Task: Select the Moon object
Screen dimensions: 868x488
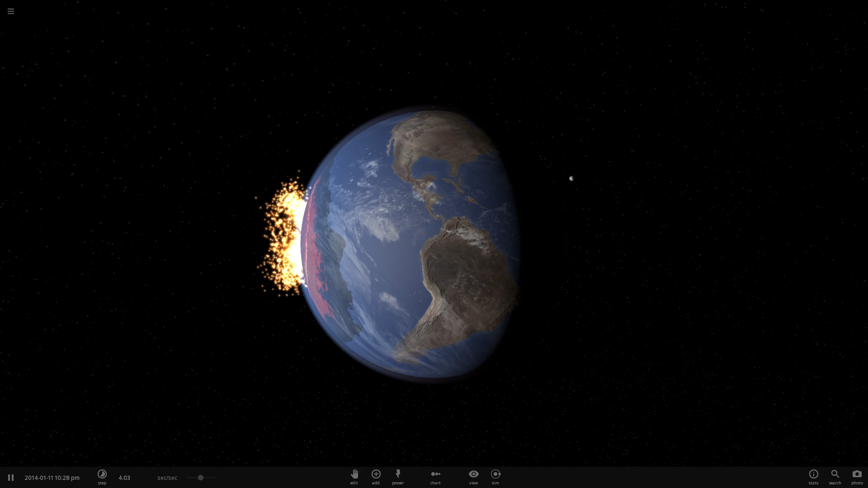Action: 571,178
